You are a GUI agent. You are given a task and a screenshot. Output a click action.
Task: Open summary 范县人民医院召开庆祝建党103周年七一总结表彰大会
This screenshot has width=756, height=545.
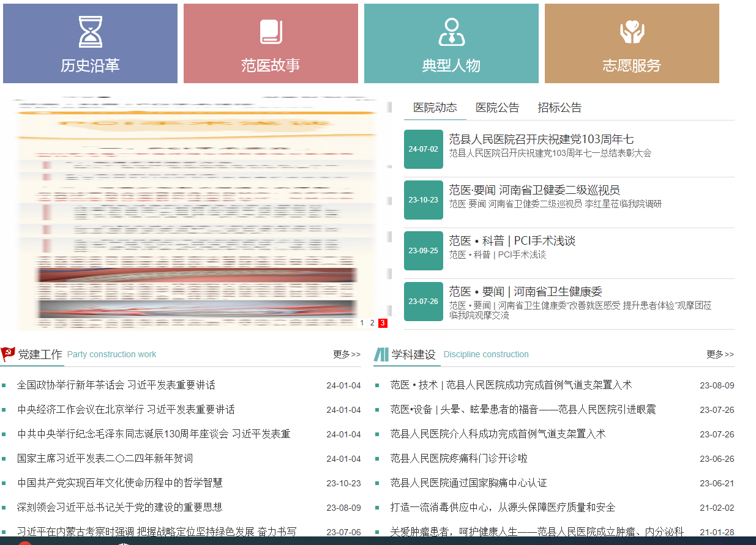tap(550, 154)
